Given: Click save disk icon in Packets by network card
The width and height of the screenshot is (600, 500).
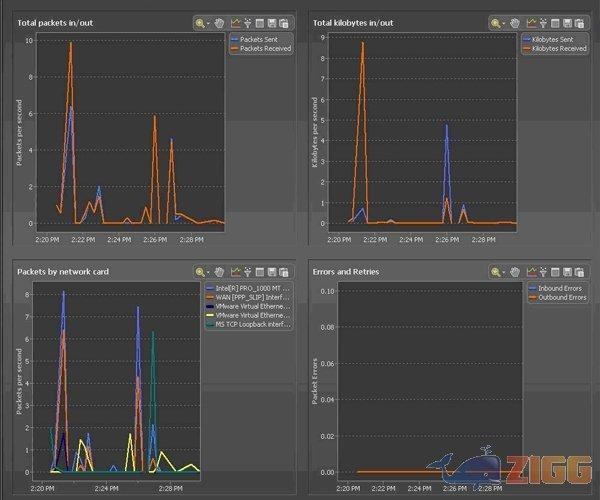Looking at the screenshot, I should tap(272, 271).
